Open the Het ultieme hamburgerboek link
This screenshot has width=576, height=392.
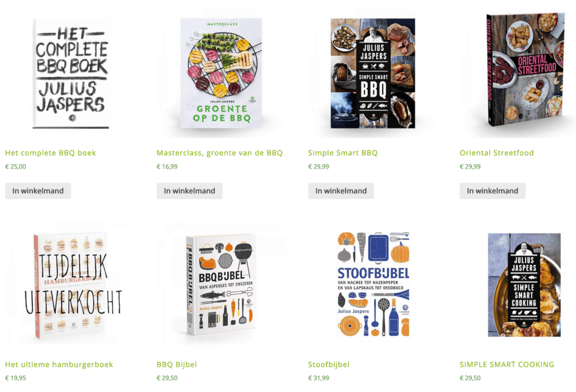(x=59, y=364)
